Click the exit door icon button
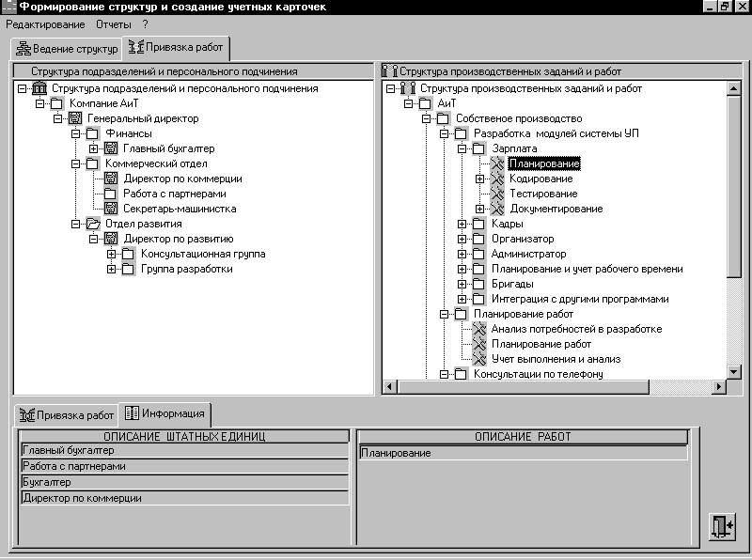 722,527
